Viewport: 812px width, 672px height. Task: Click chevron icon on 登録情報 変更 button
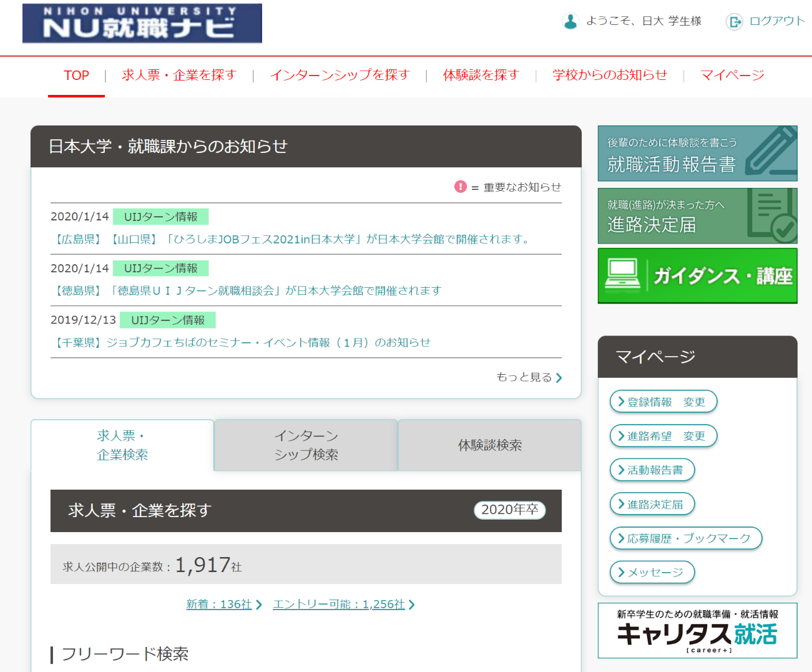click(x=621, y=402)
